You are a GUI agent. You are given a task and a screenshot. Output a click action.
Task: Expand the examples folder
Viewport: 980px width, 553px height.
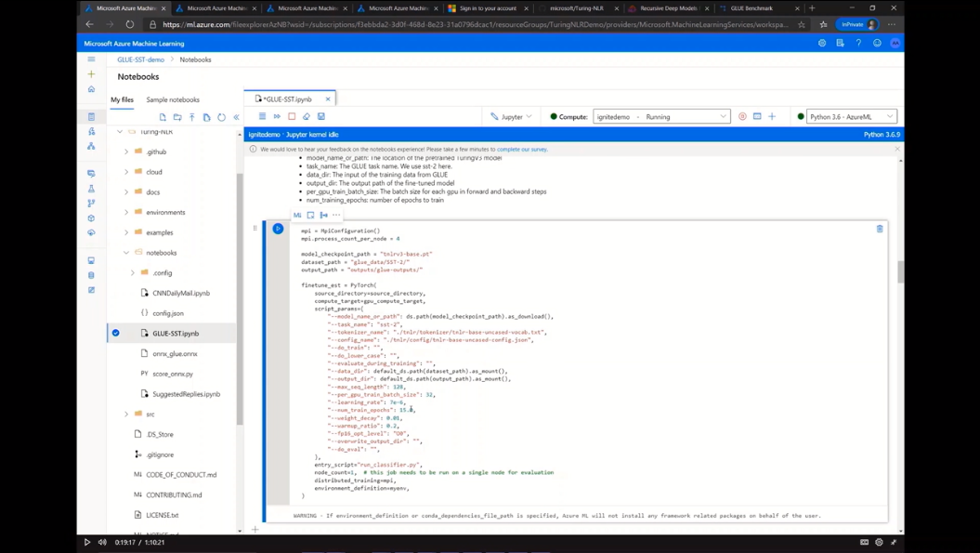126,232
